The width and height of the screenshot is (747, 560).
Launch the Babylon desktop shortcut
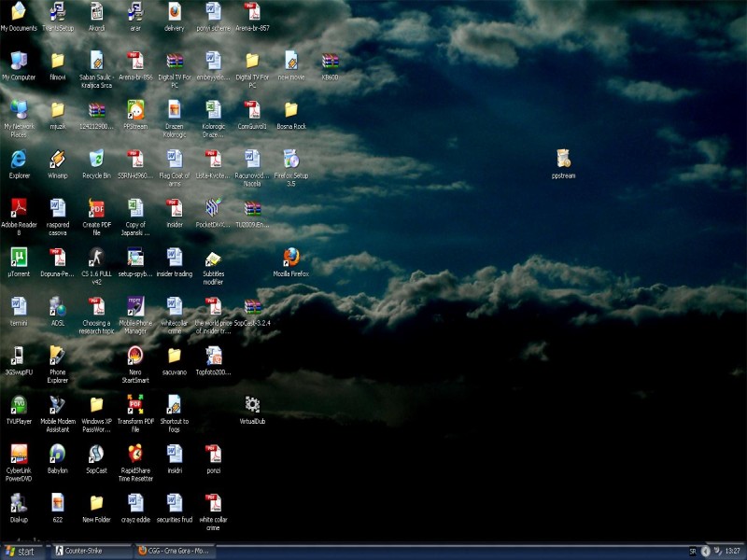57,454
